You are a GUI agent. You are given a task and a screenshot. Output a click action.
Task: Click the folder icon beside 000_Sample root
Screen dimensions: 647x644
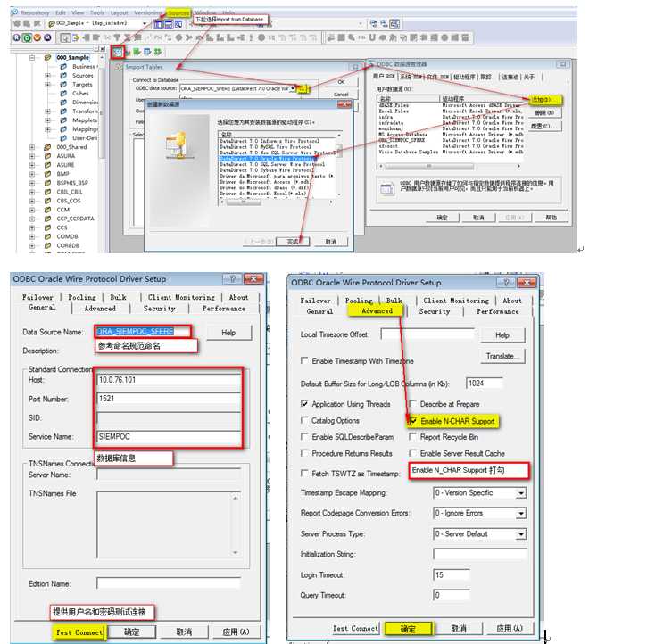point(47,58)
